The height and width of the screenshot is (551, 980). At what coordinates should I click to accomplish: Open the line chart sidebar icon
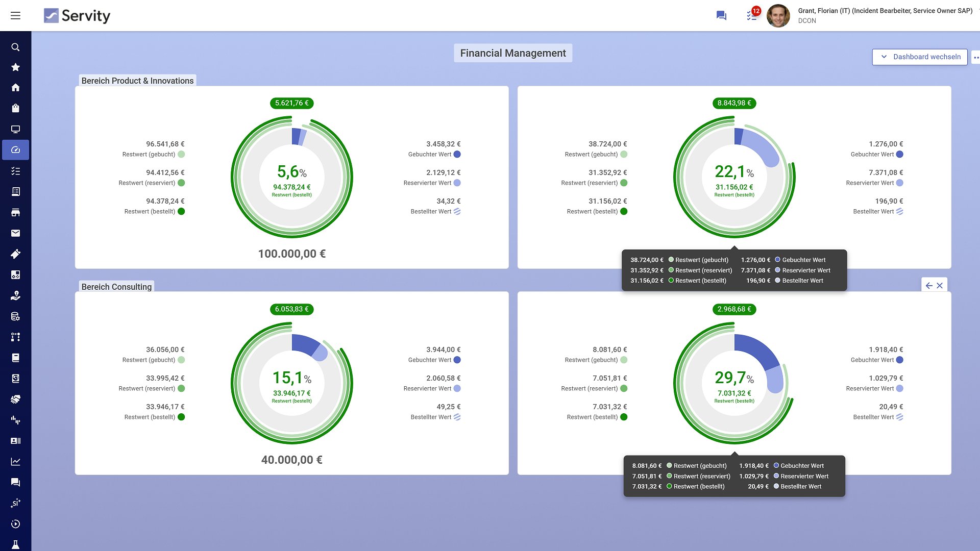pyautogui.click(x=15, y=462)
